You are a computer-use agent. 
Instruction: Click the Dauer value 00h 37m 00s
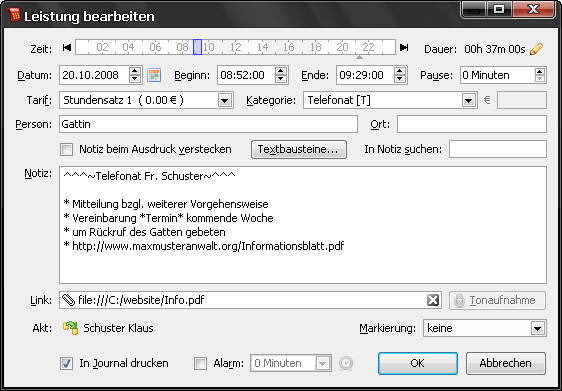click(495, 49)
